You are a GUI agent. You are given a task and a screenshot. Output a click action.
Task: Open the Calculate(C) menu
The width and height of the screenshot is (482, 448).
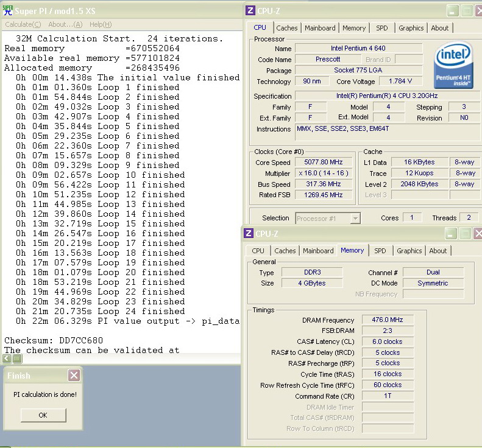tap(23, 24)
